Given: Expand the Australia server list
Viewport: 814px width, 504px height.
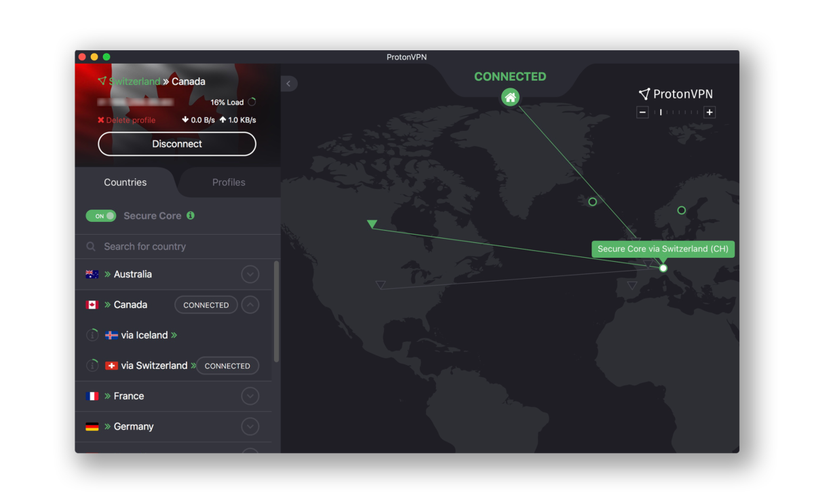Looking at the screenshot, I should coord(250,275).
